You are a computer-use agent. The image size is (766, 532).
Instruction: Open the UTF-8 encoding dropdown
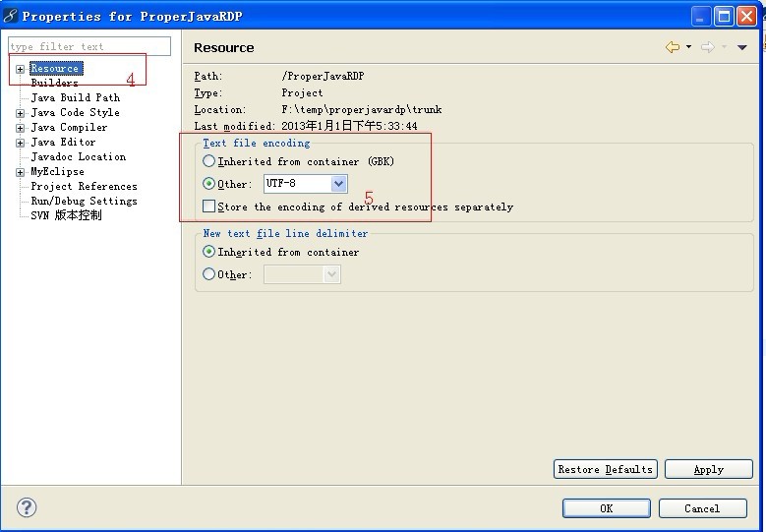coord(338,184)
